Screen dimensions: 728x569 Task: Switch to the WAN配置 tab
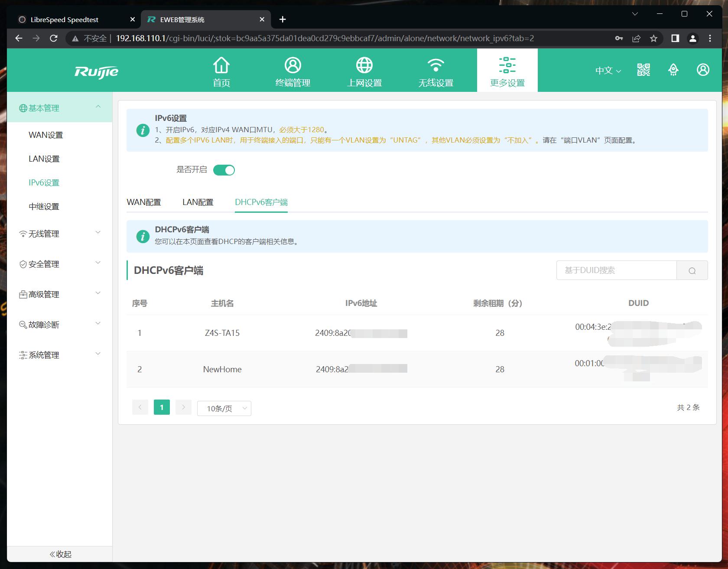pyautogui.click(x=143, y=202)
